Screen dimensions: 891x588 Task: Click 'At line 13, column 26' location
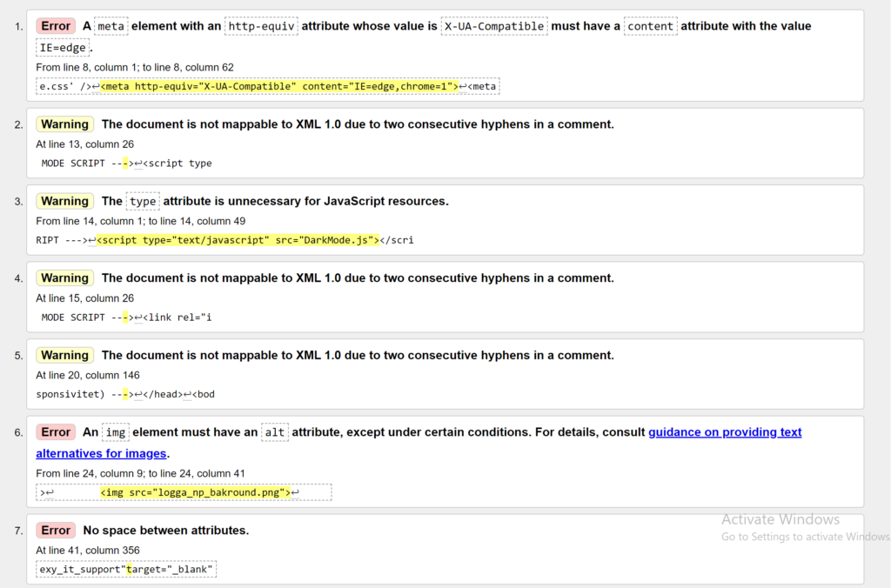[x=84, y=144]
